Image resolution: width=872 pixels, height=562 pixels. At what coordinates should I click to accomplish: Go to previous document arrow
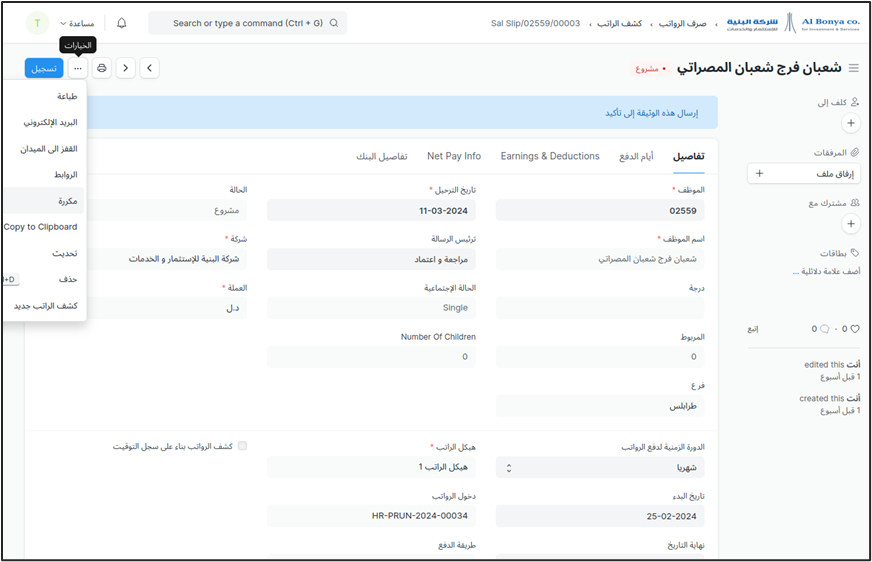pos(149,68)
